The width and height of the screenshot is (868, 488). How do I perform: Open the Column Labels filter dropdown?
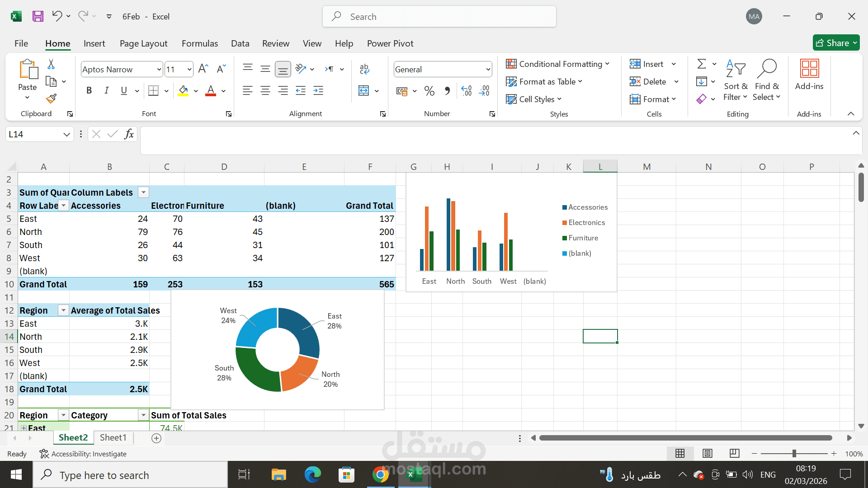143,192
